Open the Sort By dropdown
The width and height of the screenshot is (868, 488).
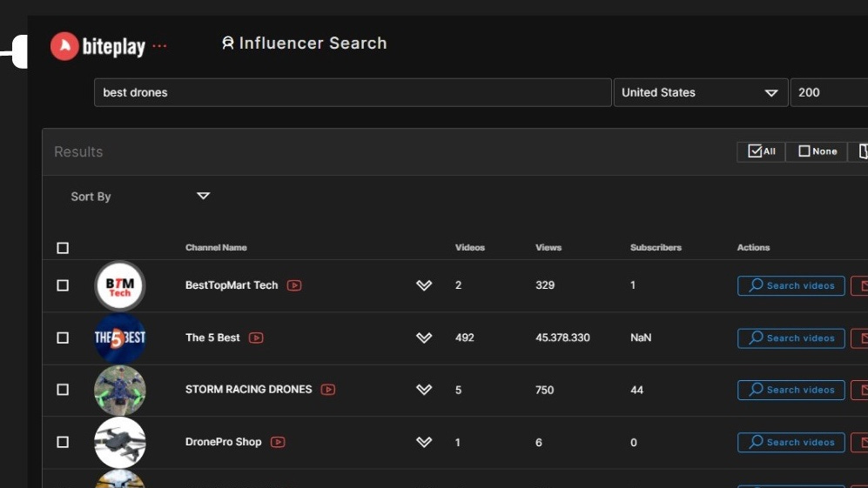(140, 197)
